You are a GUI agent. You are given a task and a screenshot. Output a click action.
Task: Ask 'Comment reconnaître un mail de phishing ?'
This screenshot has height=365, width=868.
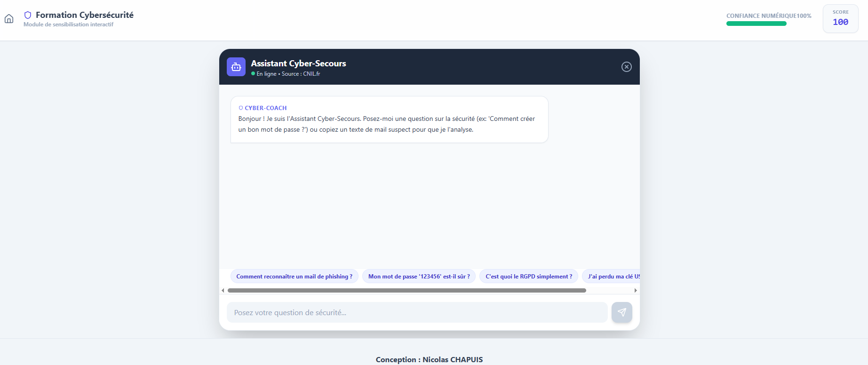click(x=295, y=276)
